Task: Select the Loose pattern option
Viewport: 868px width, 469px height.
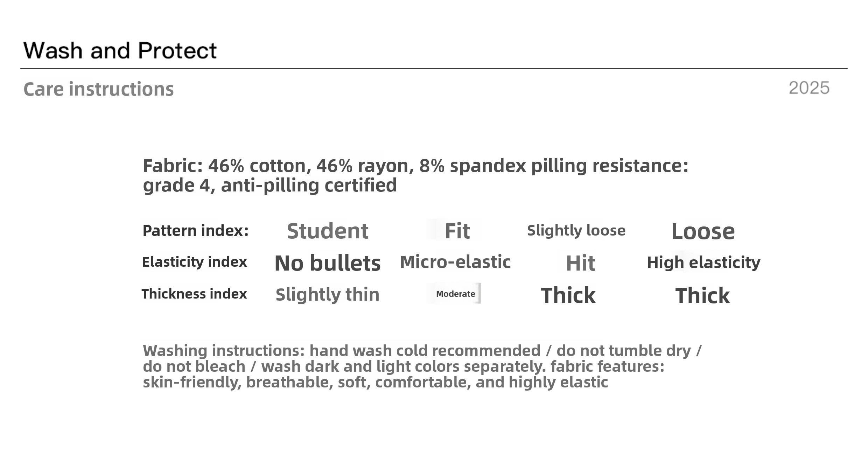Action: tap(703, 231)
